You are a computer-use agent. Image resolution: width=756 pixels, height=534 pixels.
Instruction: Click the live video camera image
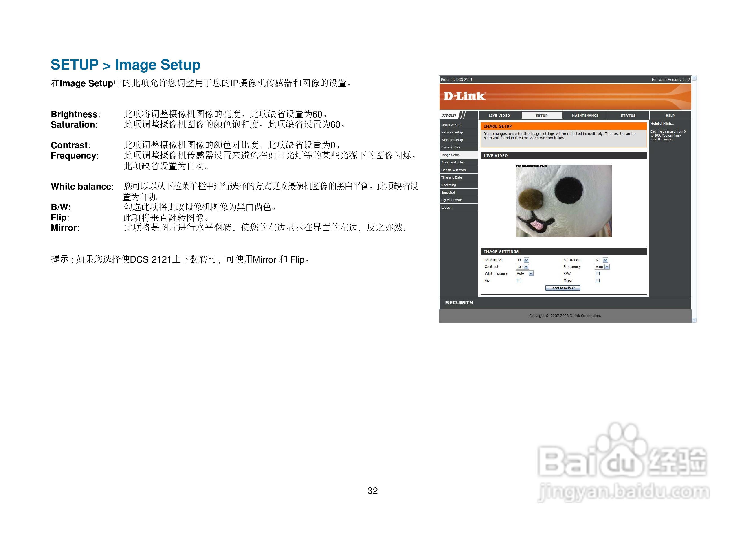pos(563,201)
